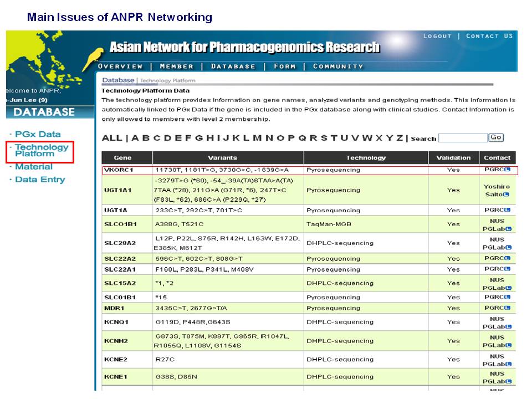This screenshot has width=532, height=399.
Task: Click the Go search button
Action: pyautogui.click(x=495, y=137)
